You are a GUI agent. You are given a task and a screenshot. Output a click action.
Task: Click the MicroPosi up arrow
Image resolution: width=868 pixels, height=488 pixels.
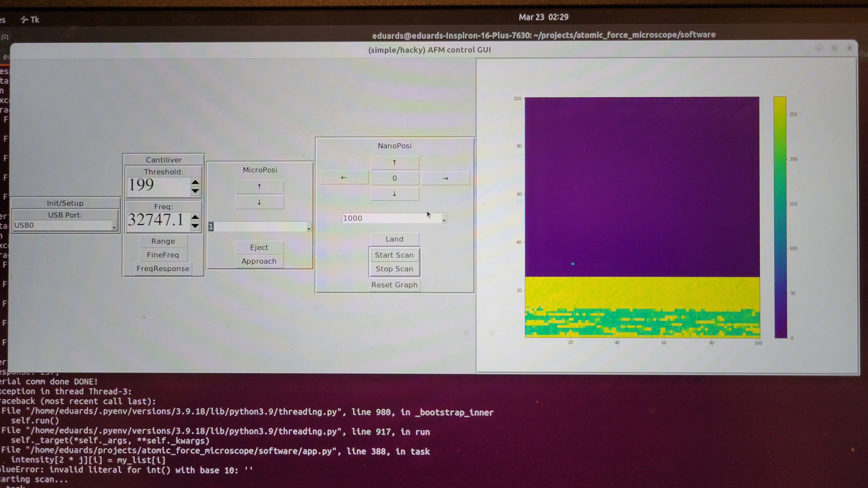[259, 187]
